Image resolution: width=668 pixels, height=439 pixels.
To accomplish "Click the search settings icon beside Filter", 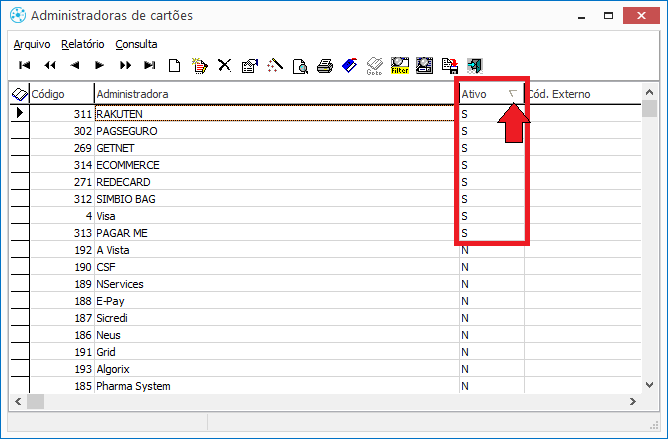I will (x=425, y=66).
